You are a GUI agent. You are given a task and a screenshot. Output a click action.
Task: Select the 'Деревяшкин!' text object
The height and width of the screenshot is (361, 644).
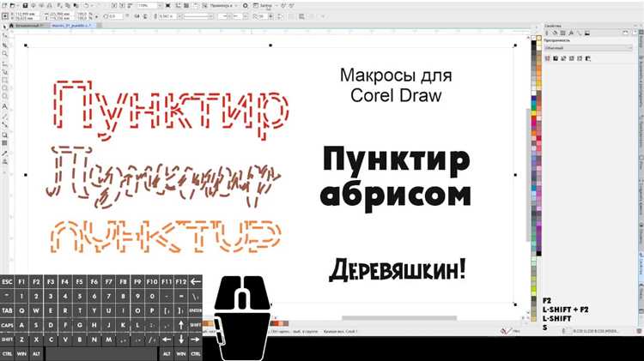click(x=398, y=269)
